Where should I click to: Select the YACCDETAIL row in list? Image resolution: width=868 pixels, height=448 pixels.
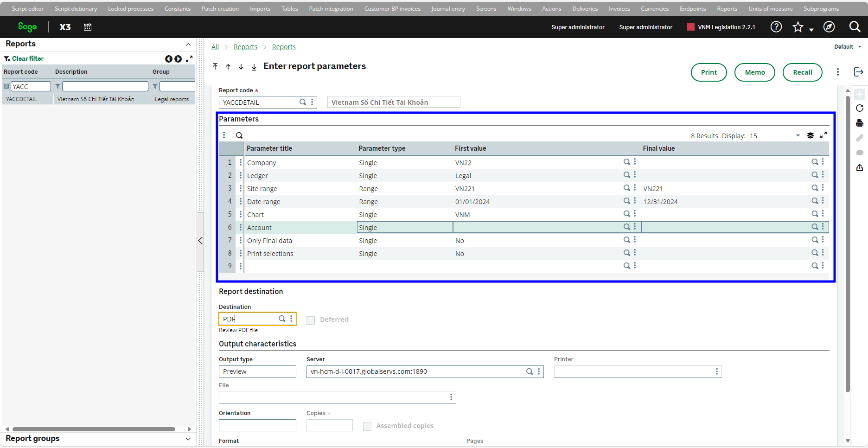point(98,99)
